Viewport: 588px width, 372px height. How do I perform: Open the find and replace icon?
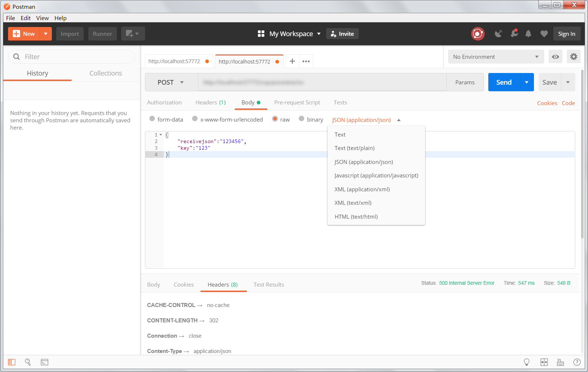point(28,362)
